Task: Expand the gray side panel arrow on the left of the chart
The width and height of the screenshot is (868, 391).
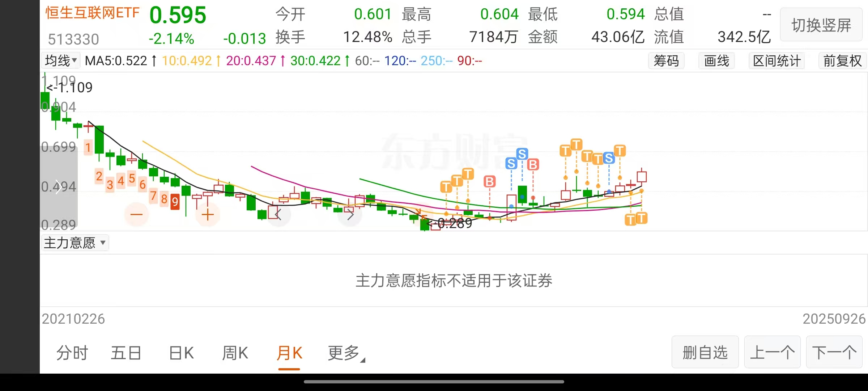Action: coord(58,187)
